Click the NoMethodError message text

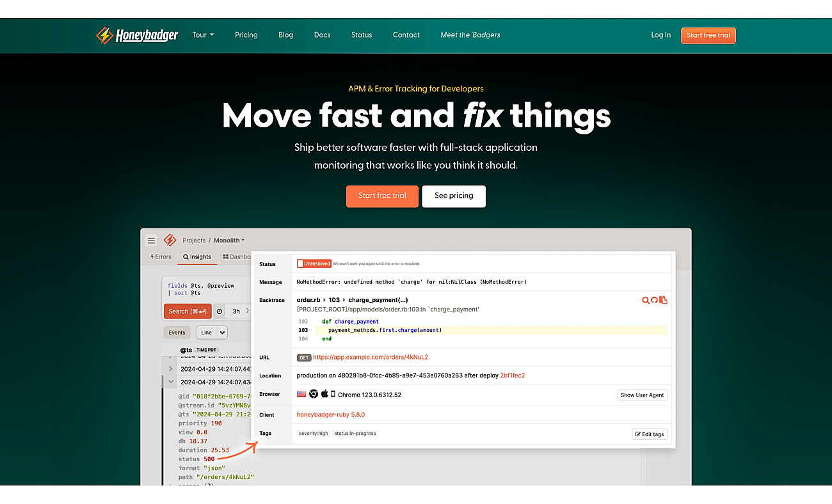pyautogui.click(x=412, y=282)
